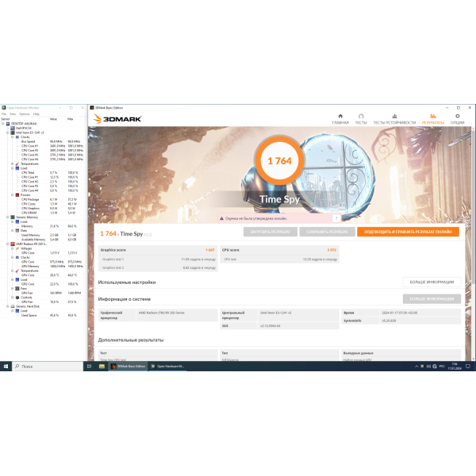Click the question mark help icon in warning bar

coord(336,218)
